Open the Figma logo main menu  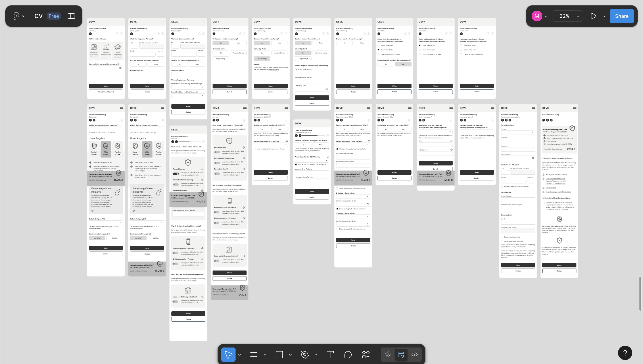coord(16,16)
